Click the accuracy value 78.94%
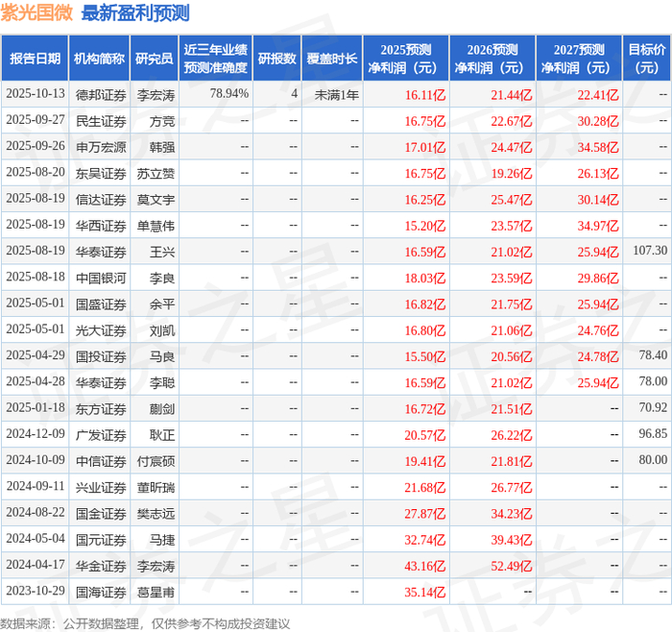 [x=229, y=93]
